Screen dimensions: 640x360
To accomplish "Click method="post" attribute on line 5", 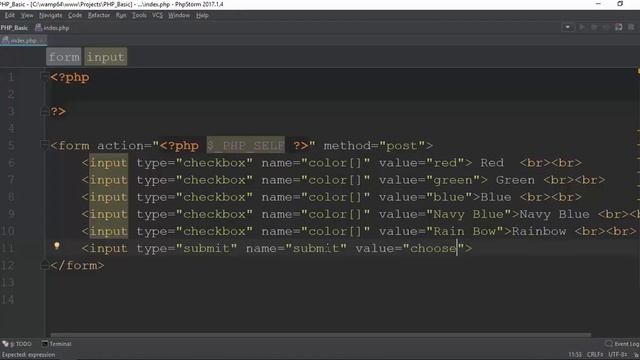I will click(374, 146).
